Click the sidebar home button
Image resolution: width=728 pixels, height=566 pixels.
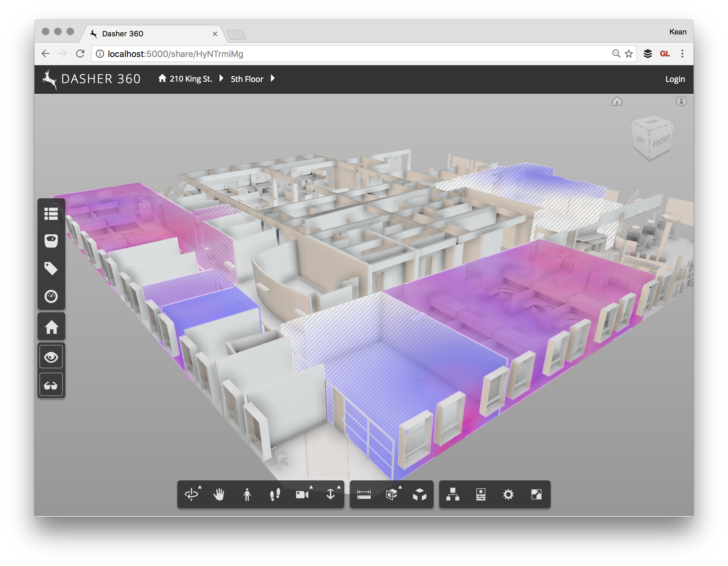(x=51, y=327)
